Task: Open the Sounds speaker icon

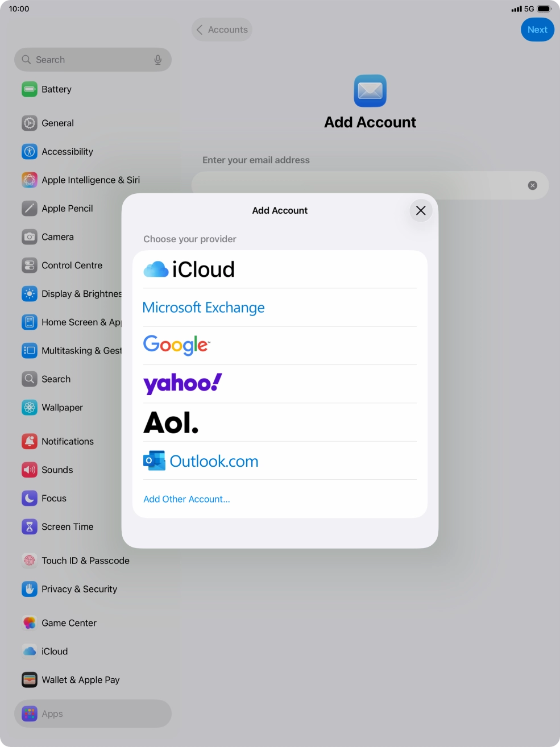Action: 30,470
